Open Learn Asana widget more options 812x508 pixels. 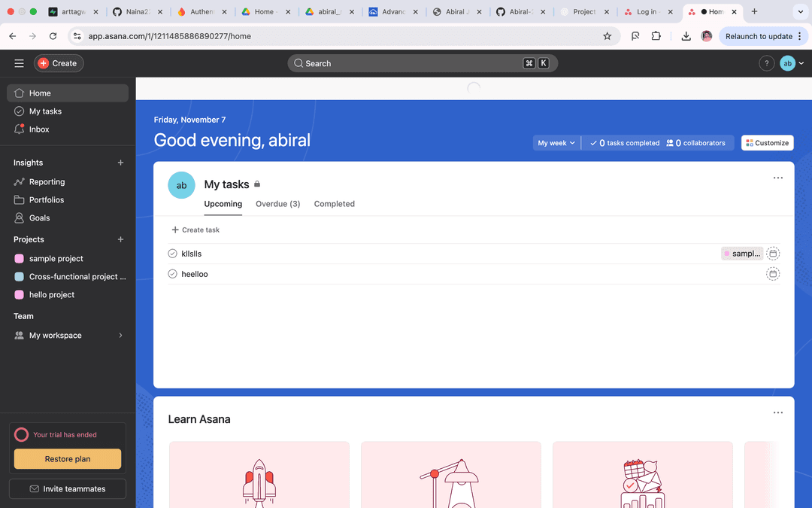tap(778, 413)
